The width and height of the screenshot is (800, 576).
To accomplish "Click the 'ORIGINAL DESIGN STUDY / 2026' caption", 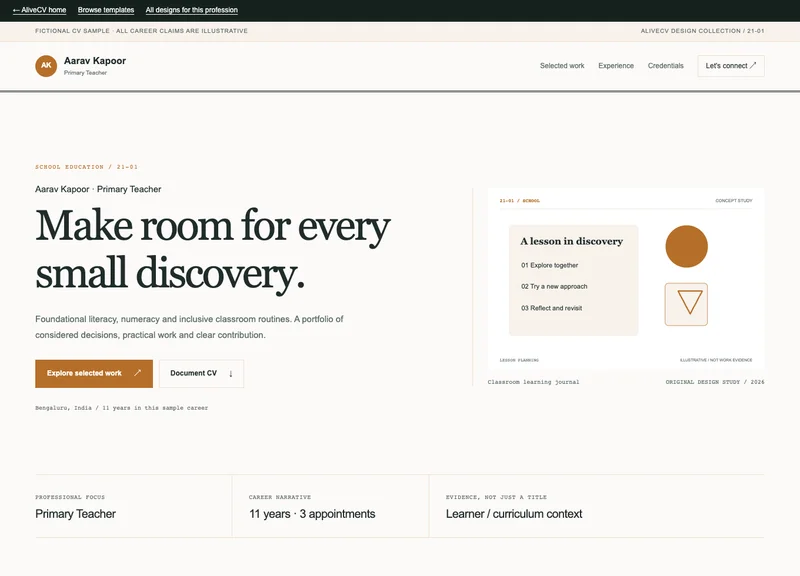I will pyautogui.click(x=715, y=382).
